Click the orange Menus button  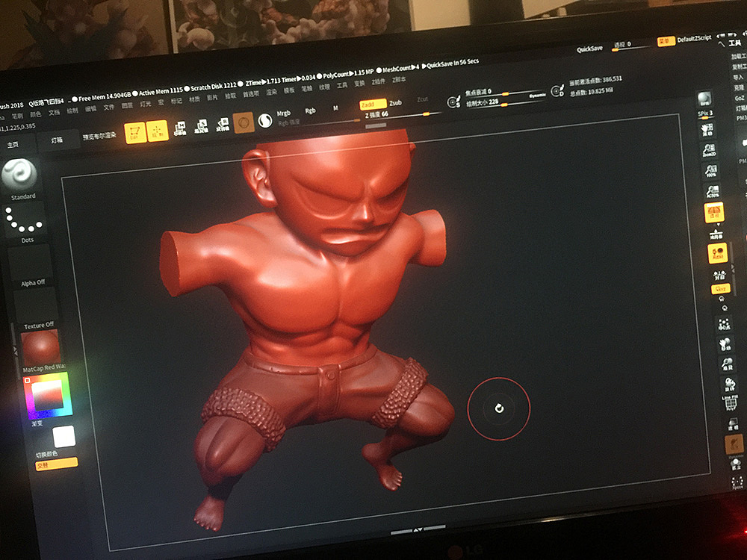click(x=666, y=41)
